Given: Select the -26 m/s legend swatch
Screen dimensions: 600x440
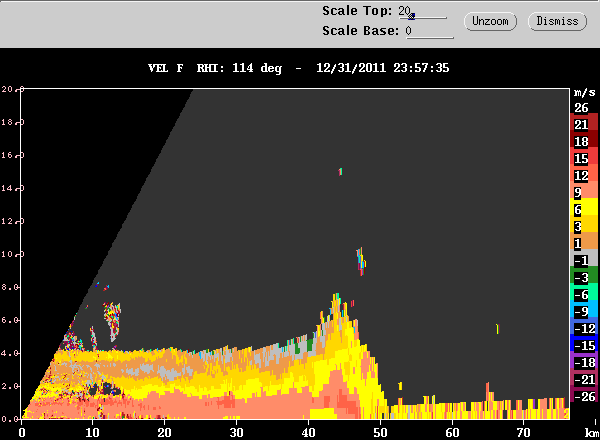Looking at the screenshot, I should click(584, 393).
